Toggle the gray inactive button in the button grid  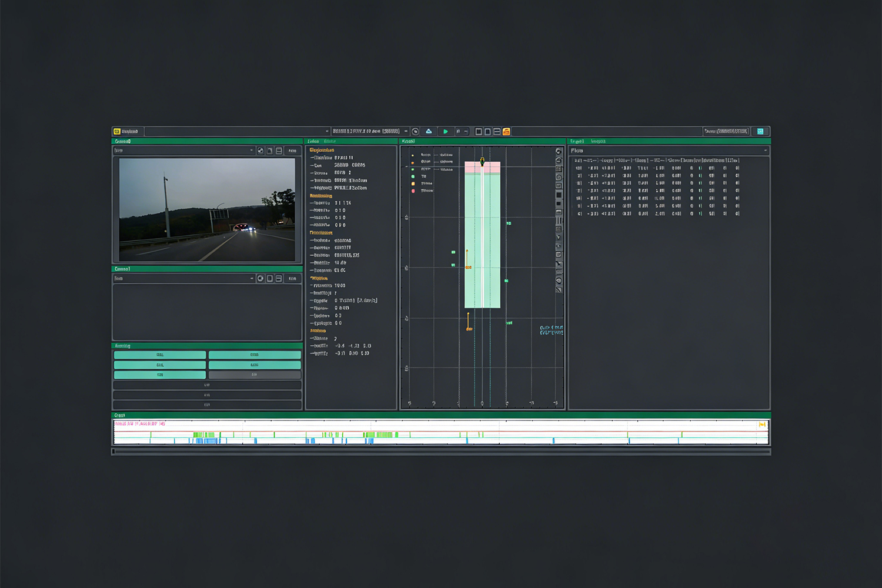pos(255,375)
